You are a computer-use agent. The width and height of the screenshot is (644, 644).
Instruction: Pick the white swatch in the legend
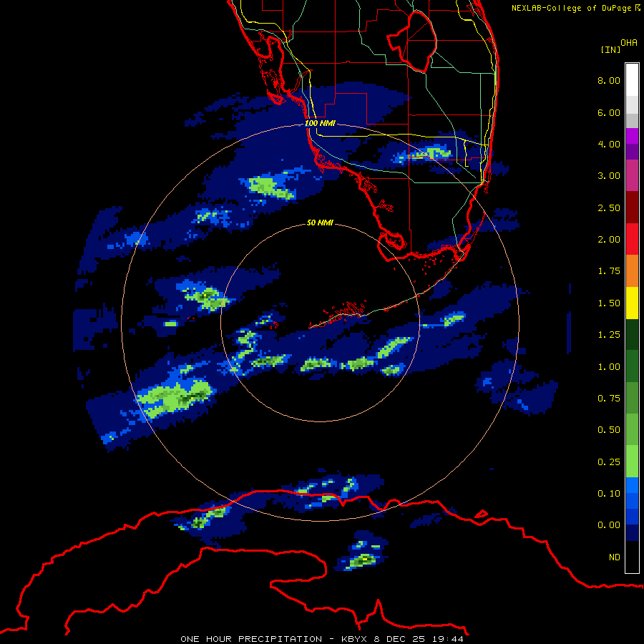point(632,80)
